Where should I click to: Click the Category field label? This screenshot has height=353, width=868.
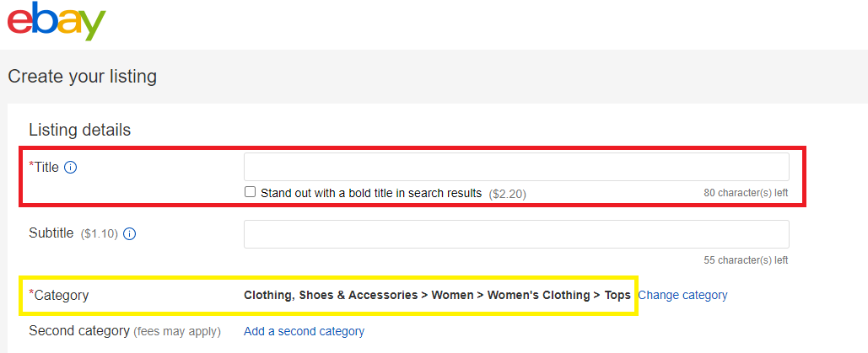[61, 296]
